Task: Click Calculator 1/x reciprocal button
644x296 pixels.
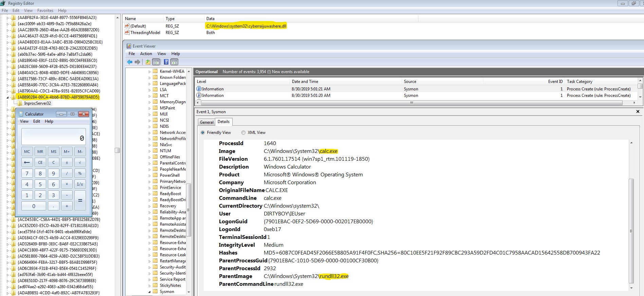Action: point(80,184)
